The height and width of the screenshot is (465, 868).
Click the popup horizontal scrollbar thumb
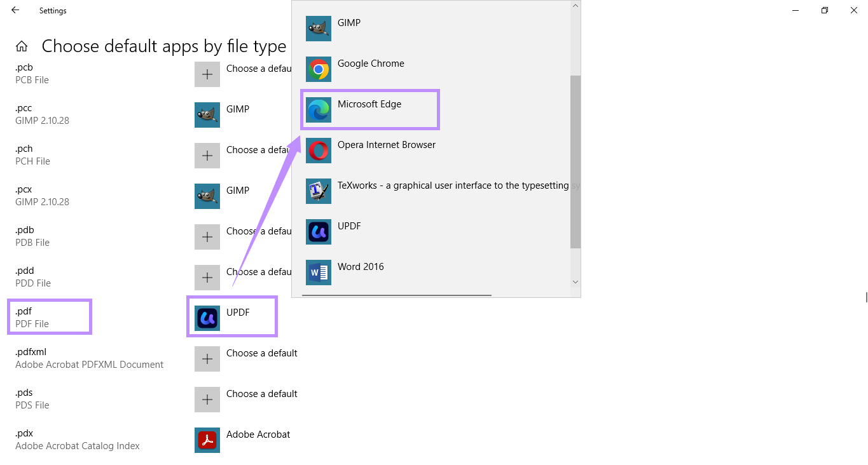point(397,295)
